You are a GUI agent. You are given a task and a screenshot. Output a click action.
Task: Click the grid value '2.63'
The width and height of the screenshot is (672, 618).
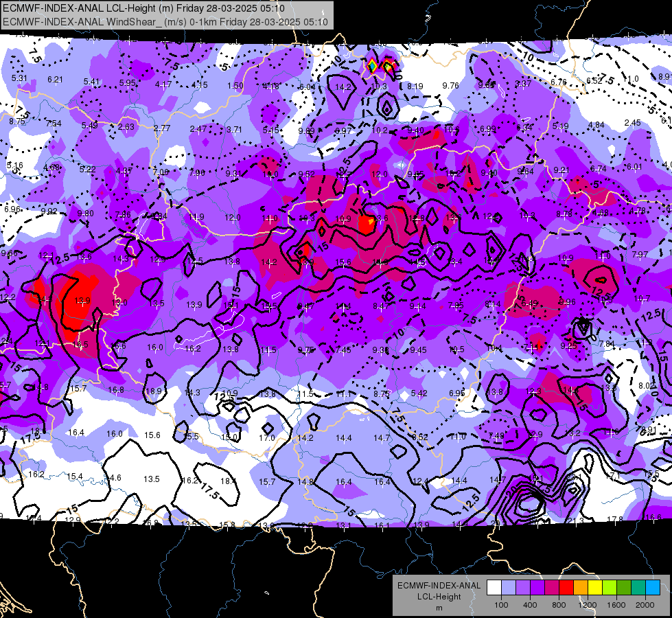click(126, 126)
